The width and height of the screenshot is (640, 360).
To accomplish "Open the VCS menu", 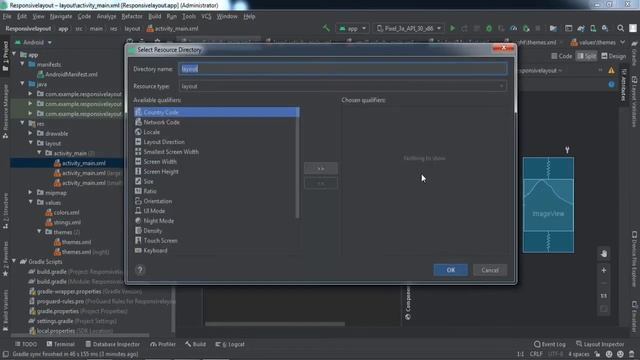I will [206, 16].
